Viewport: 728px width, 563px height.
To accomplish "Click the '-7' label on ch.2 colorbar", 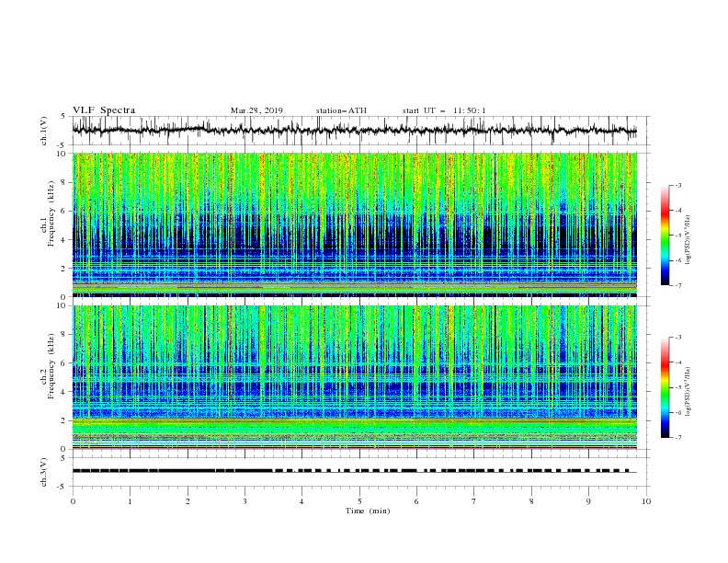I will [x=678, y=437].
